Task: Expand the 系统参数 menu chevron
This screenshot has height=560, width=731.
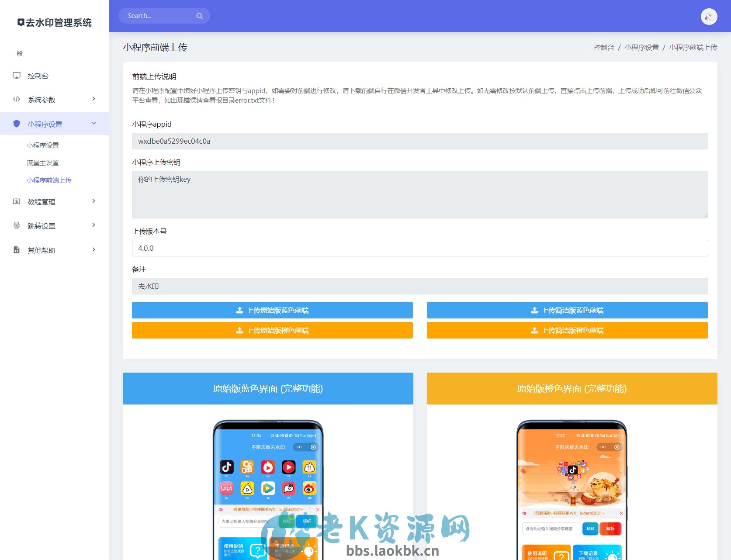Action: (x=93, y=99)
